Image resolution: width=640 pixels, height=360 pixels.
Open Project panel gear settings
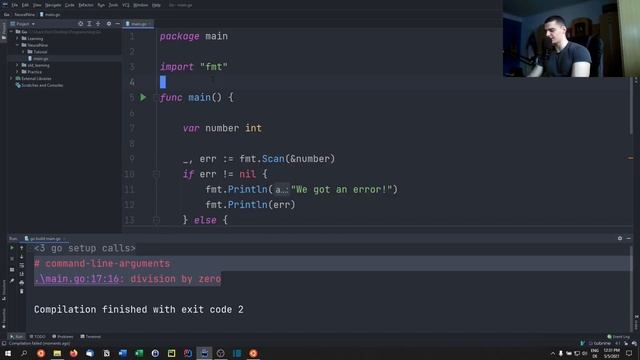click(109, 24)
